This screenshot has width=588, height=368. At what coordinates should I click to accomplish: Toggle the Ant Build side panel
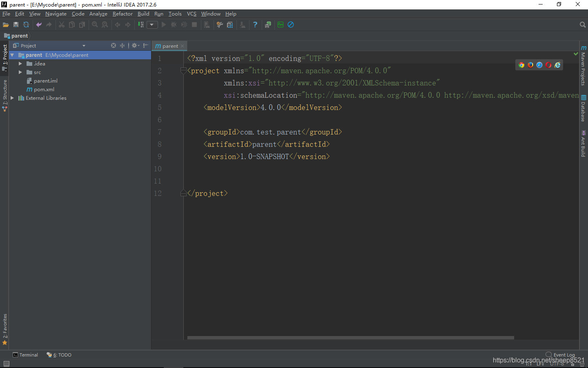(x=584, y=144)
